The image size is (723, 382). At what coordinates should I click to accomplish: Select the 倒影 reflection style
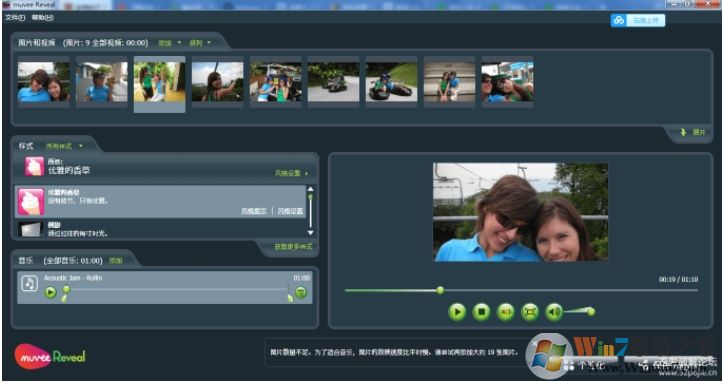click(160, 229)
